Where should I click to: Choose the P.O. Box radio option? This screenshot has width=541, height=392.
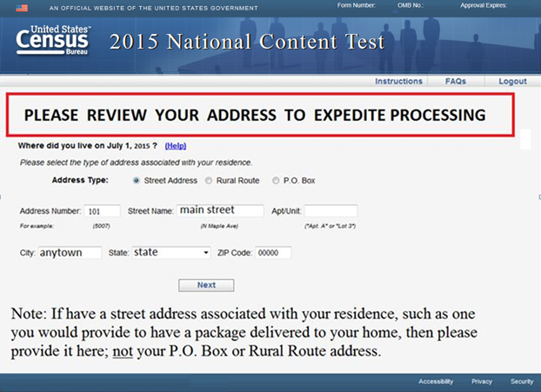point(276,181)
